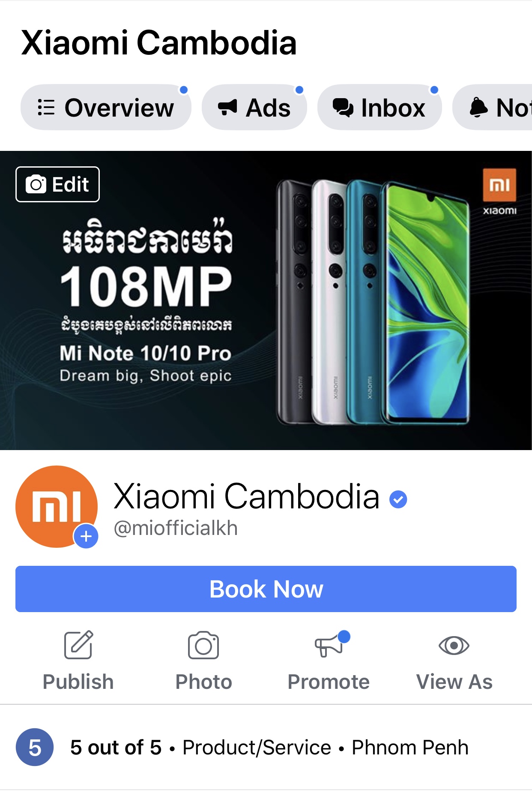Open the Overview tab
Viewport: 532px width, 799px height.
(x=106, y=107)
